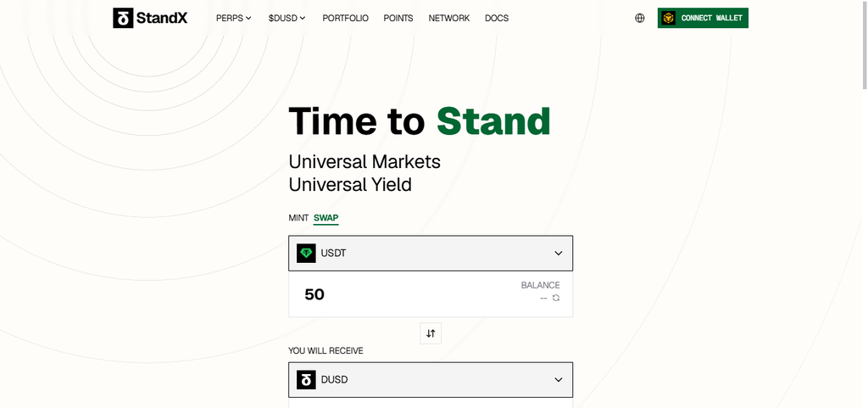Screen dimensions: 868x408
Task: Select the SWAP tab
Action: [x=326, y=218]
